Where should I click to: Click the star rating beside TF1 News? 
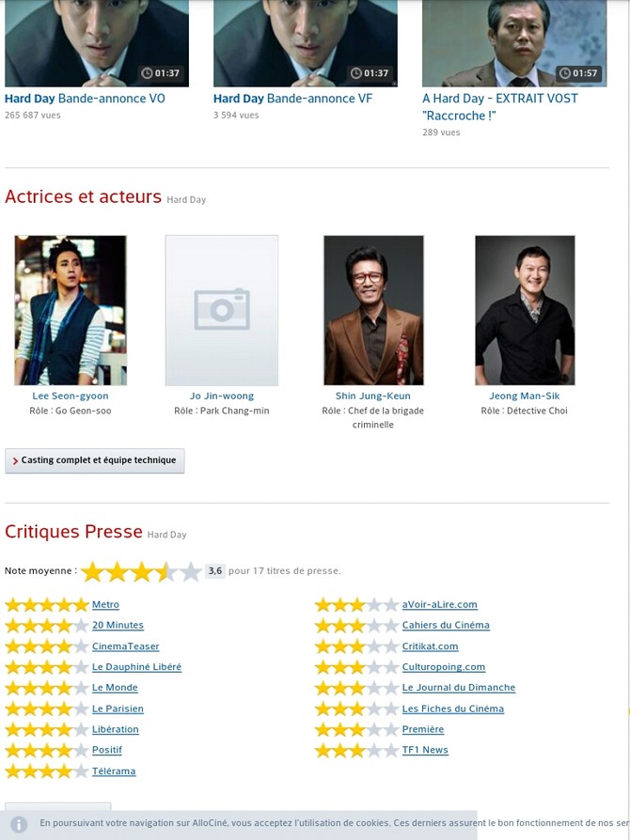point(356,751)
